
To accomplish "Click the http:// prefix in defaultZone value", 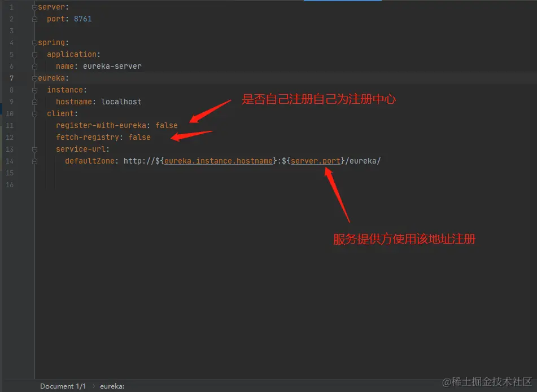I will point(139,161).
